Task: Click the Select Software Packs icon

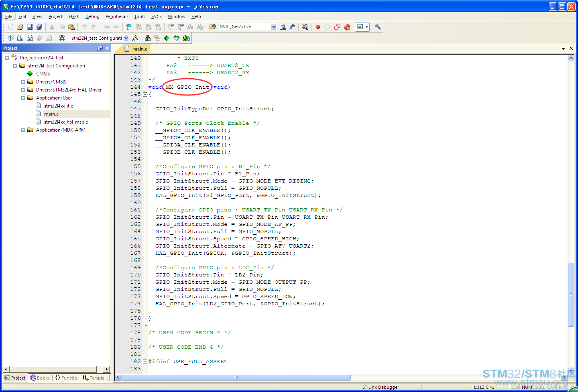Action: coord(177,38)
